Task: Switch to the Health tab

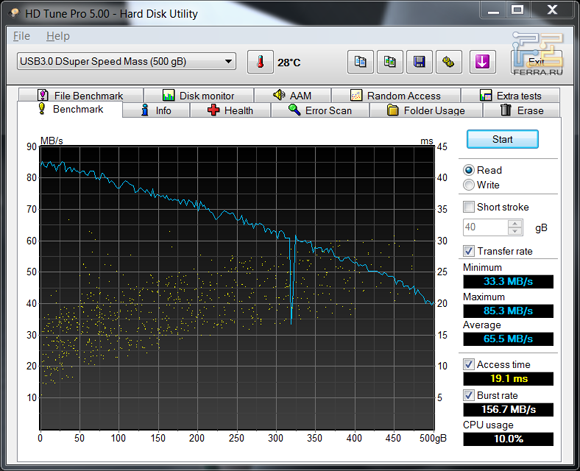Action: click(230, 110)
